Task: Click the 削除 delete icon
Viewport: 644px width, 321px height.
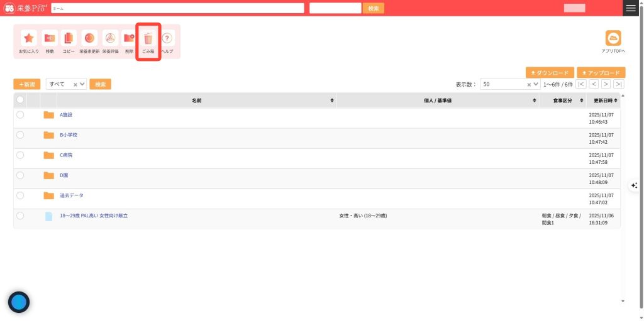Action: [x=129, y=38]
